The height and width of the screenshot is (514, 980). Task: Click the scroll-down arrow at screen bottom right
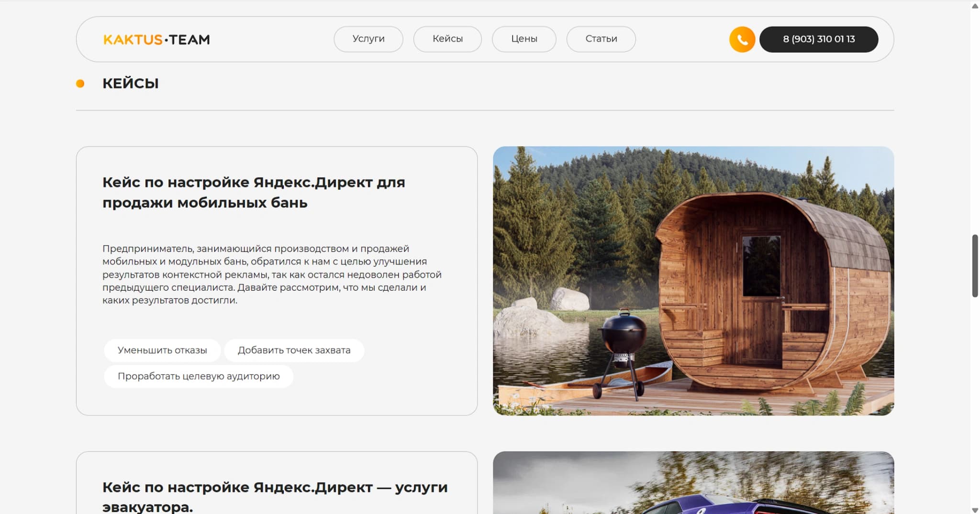(x=974, y=509)
